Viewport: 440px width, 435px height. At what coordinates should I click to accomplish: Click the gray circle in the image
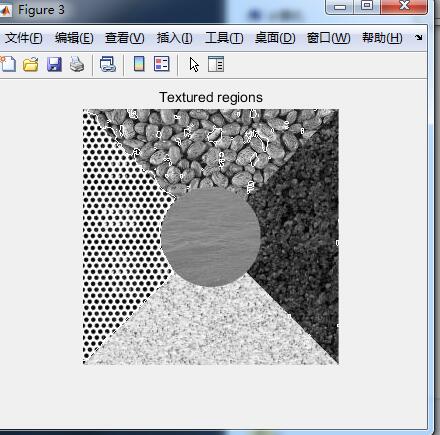[211, 237]
